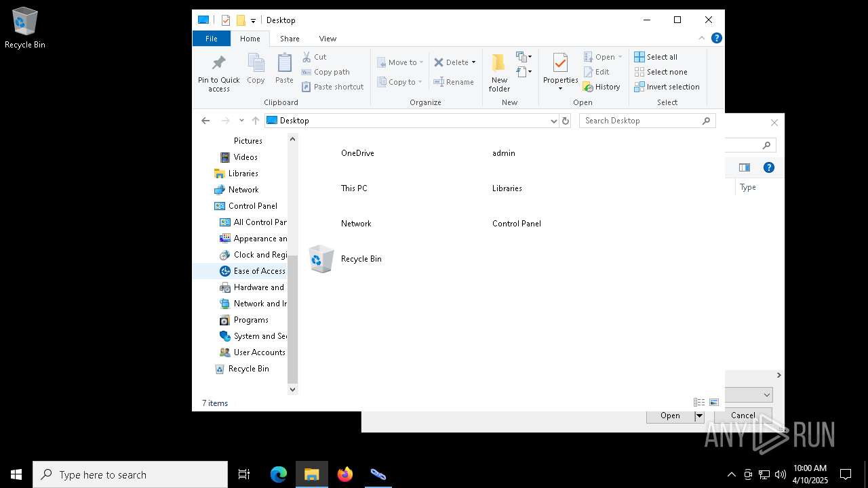Select User Accounts tree item
This screenshot has width=868, height=488.
point(252,352)
